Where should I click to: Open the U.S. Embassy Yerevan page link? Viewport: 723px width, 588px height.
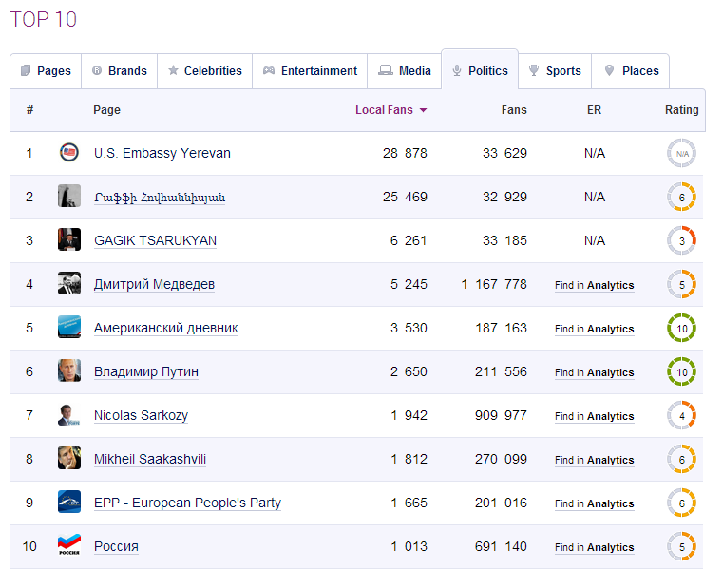162,153
